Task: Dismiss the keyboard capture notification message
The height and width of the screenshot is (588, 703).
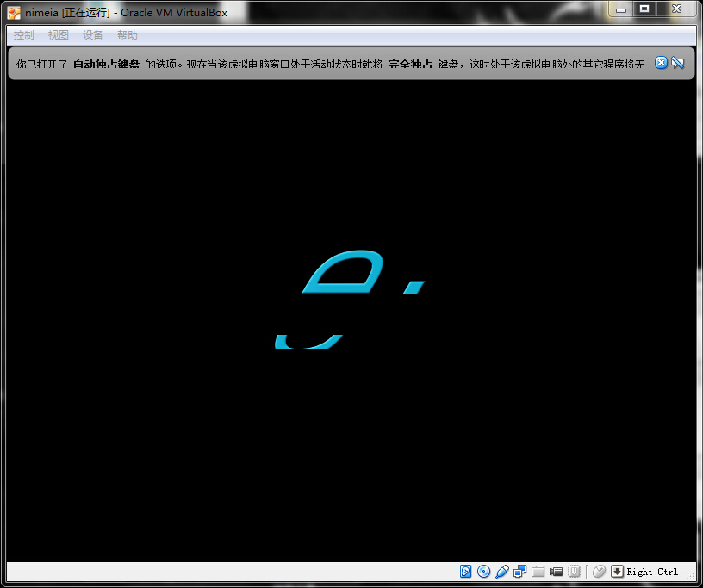Action: (661, 63)
